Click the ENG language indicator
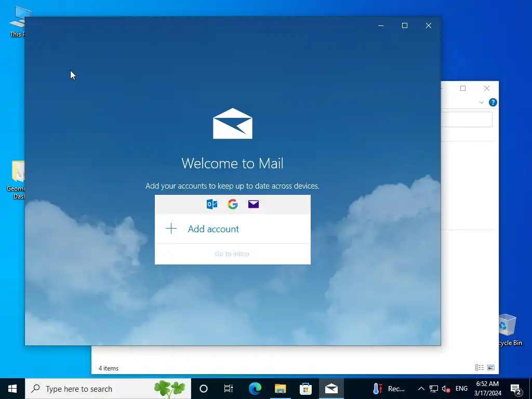This screenshot has width=532, height=399. pyautogui.click(x=461, y=389)
